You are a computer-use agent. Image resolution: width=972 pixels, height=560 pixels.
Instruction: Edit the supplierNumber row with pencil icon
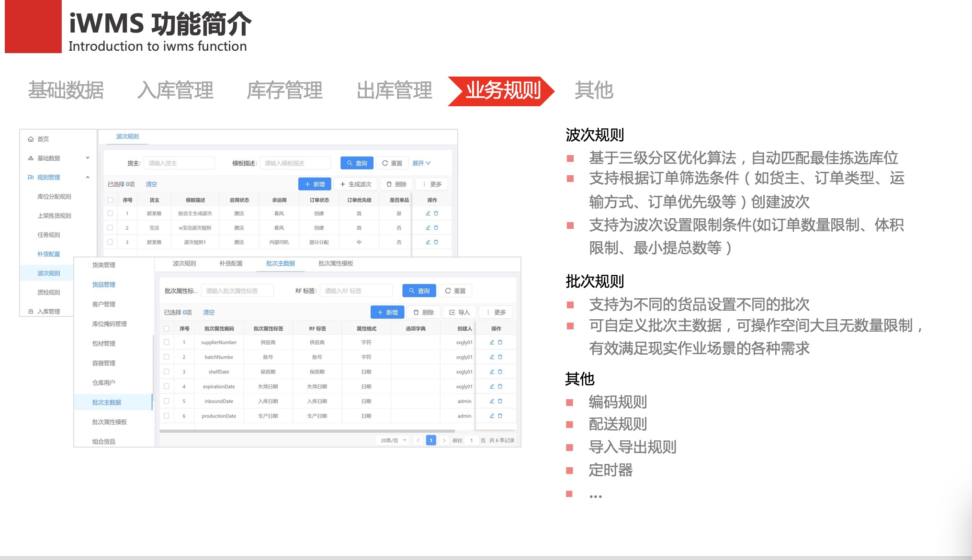492,342
